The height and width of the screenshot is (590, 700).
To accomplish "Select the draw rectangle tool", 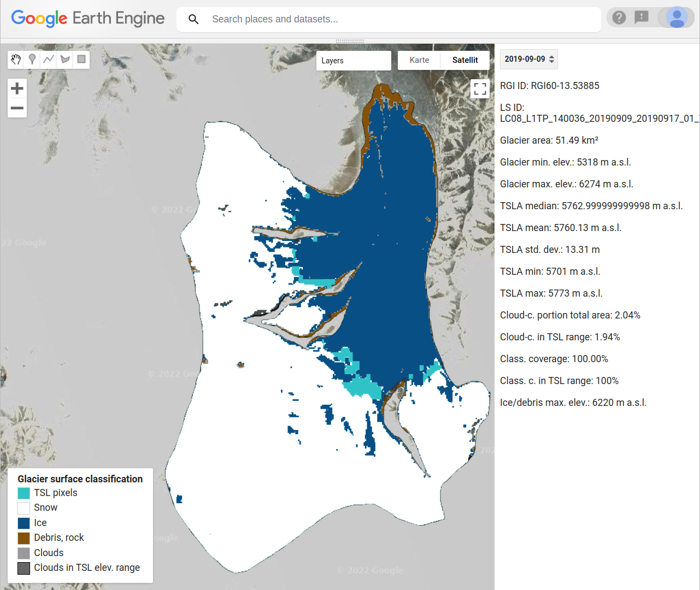I will (x=81, y=60).
